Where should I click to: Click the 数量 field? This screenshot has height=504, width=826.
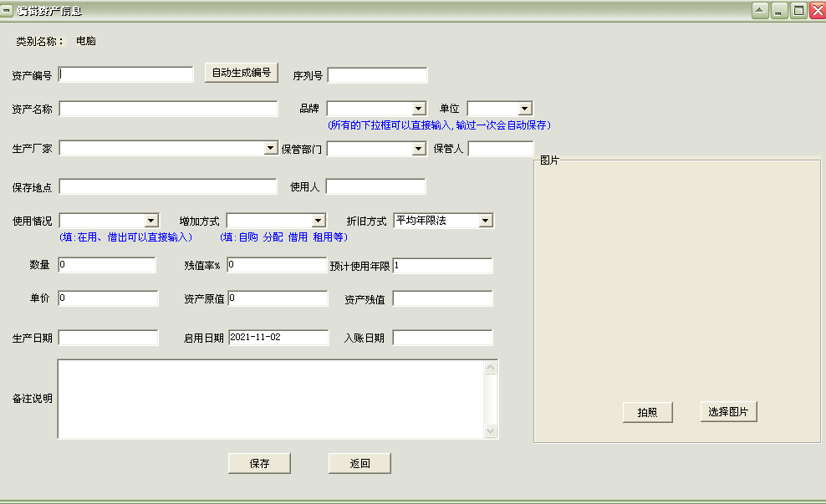tap(107, 265)
